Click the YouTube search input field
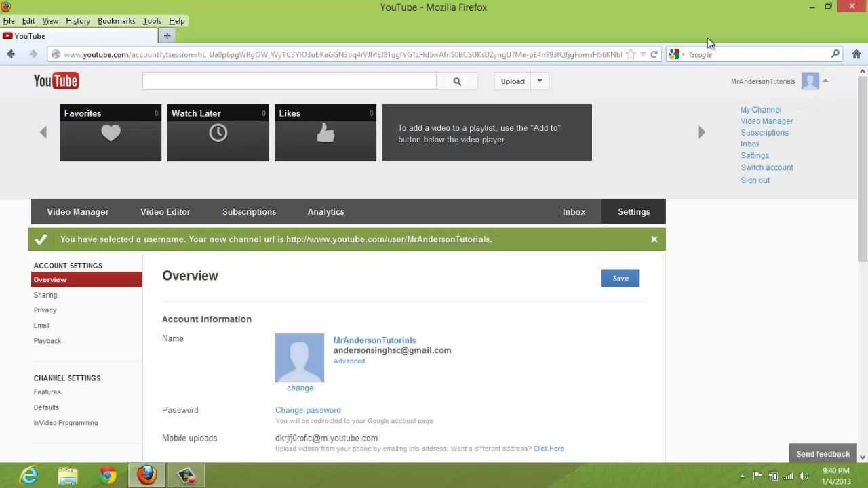Image resolution: width=868 pixels, height=488 pixels. tap(290, 81)
